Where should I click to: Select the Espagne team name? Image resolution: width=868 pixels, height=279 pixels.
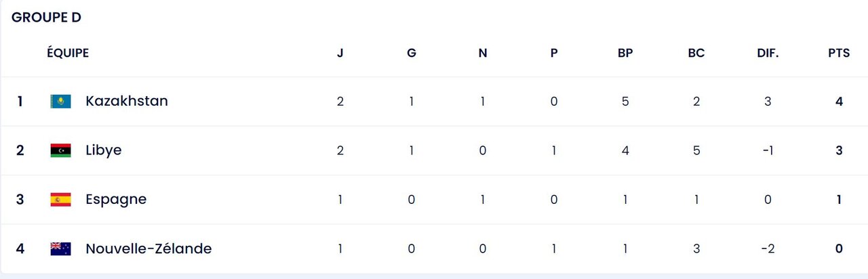(x=116, y=199)
